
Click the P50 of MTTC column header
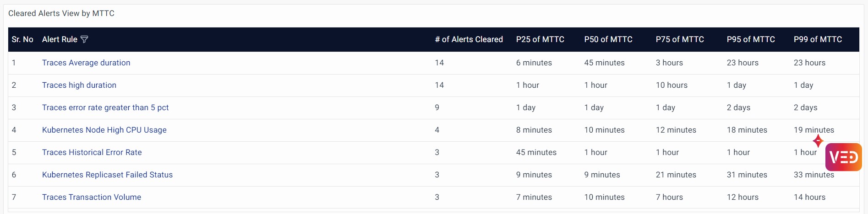[x=608, y=39]
